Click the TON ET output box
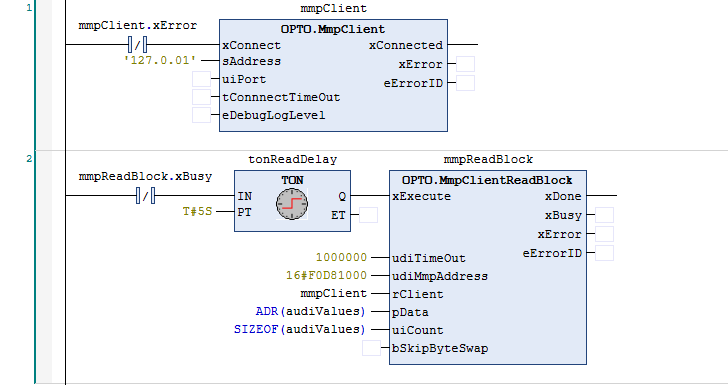Viewport: 728px width, 387px height. point(368,215)
